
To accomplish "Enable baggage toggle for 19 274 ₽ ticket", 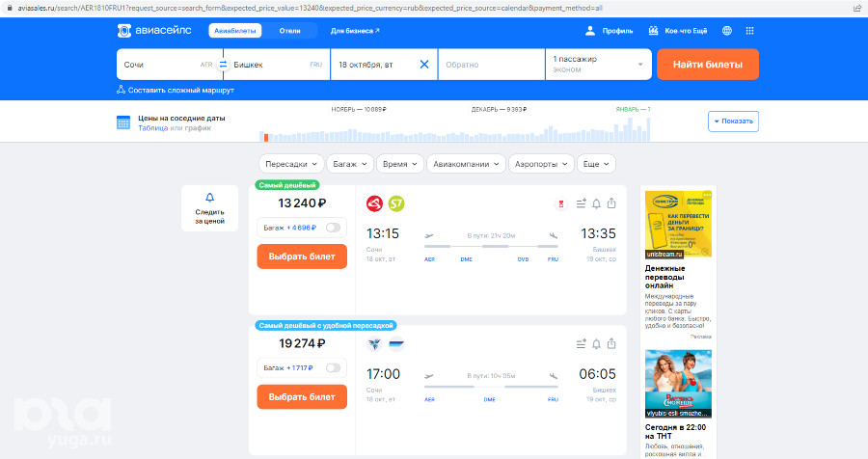I will pyautogui.click(x=334, y=367).
